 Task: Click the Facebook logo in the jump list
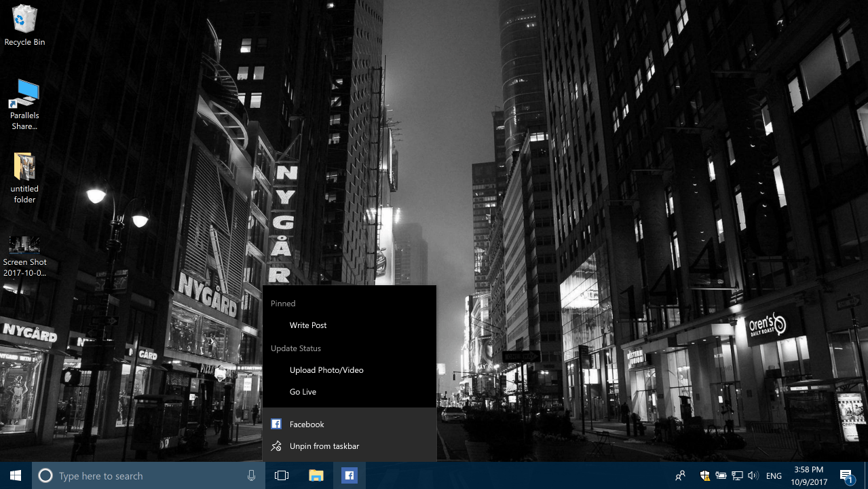pos(276,424)
